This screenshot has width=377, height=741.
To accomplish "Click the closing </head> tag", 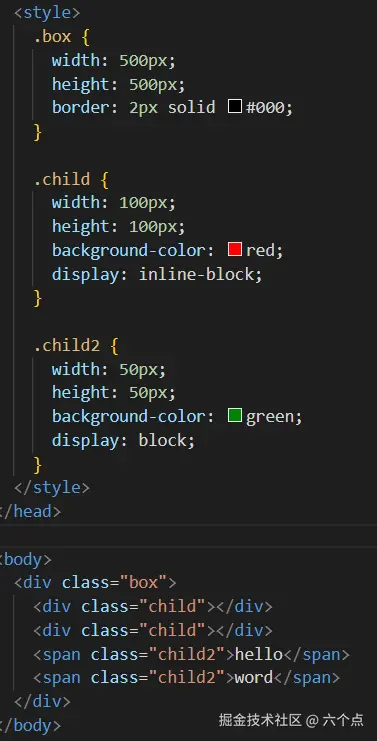I will pyautogui.click(x=30, y=511).
